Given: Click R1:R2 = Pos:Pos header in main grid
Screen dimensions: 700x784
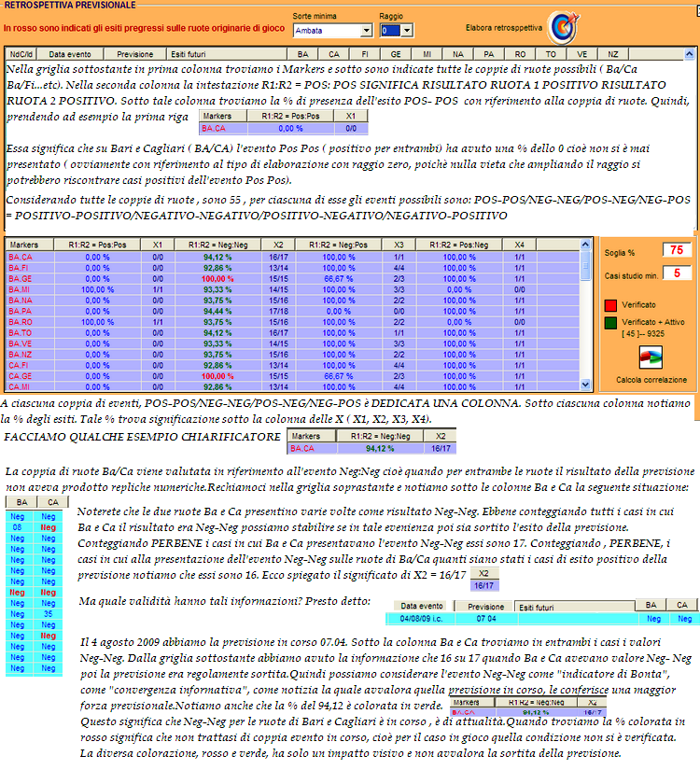Looking at the screenshot, I should 97,245.
